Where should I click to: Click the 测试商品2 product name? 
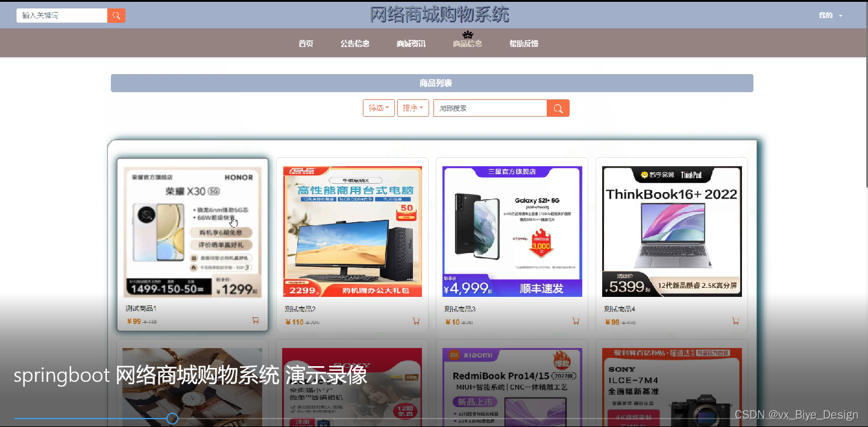[x=300, y=308]
